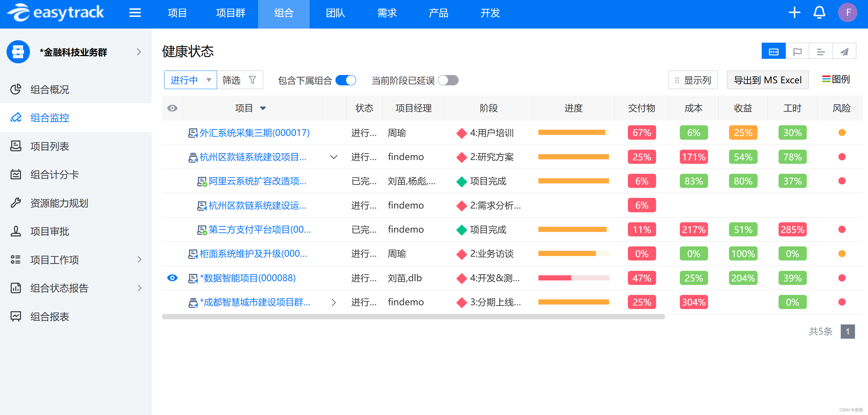Click the 组合报表 sidebar icon
868x415 pixels.
point(16,316)
